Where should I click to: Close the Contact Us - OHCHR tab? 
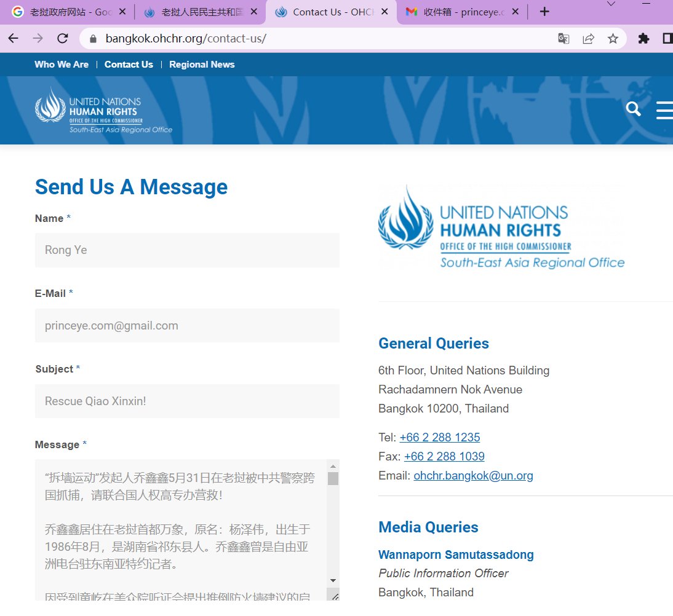pos(384,12)
